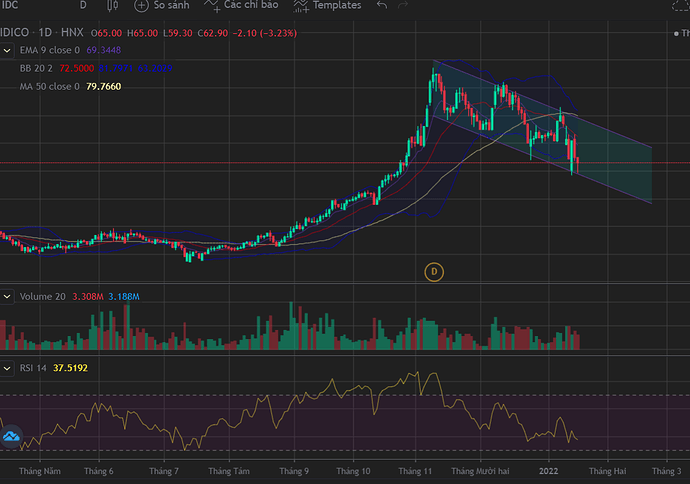
Task: Click the undo arrow in toolbar
Action: [381, 5]
